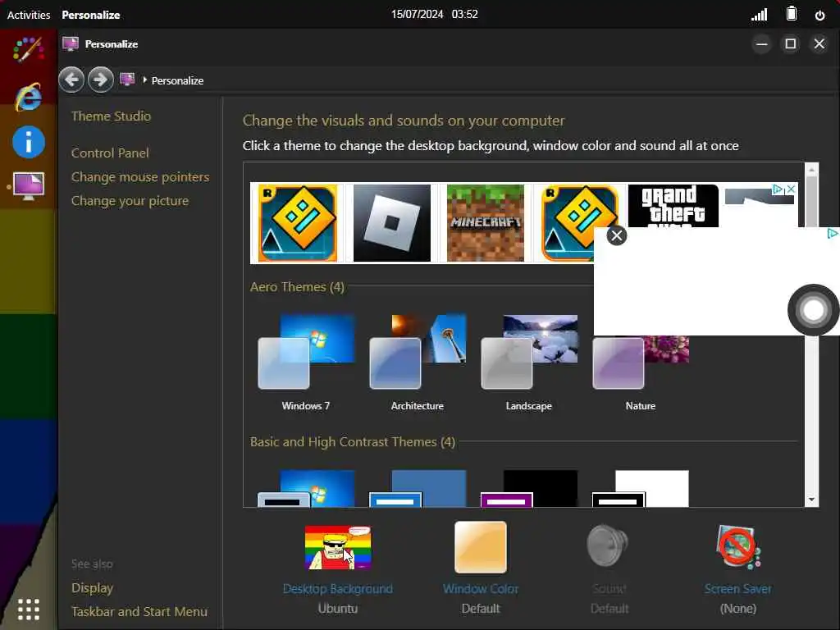Click Basic and High Contrast Themes heading
Viewport: 840px width, 630px height.
pyautogui.click(x=353, y=442)
